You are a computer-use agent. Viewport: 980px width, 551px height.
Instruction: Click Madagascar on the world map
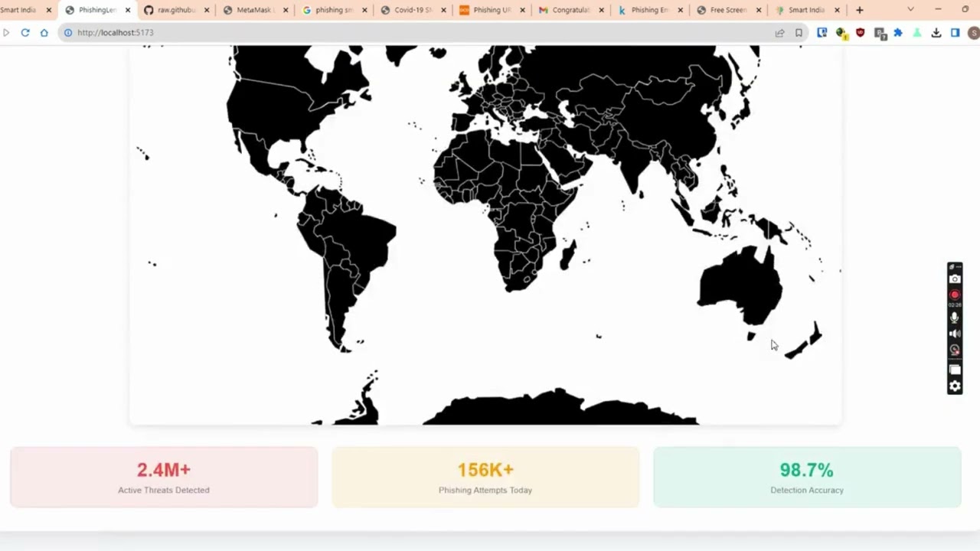(x=568, y=255)
